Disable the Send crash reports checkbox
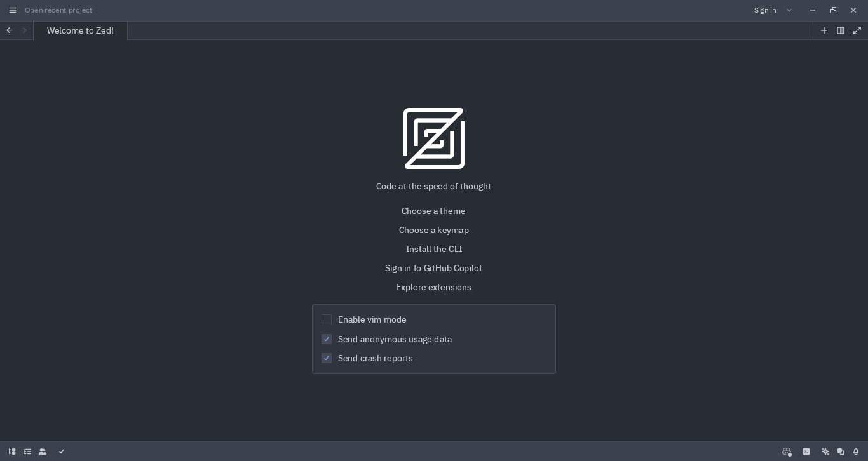The width and height of the screenshot is (868, 461). coord(327,358)
